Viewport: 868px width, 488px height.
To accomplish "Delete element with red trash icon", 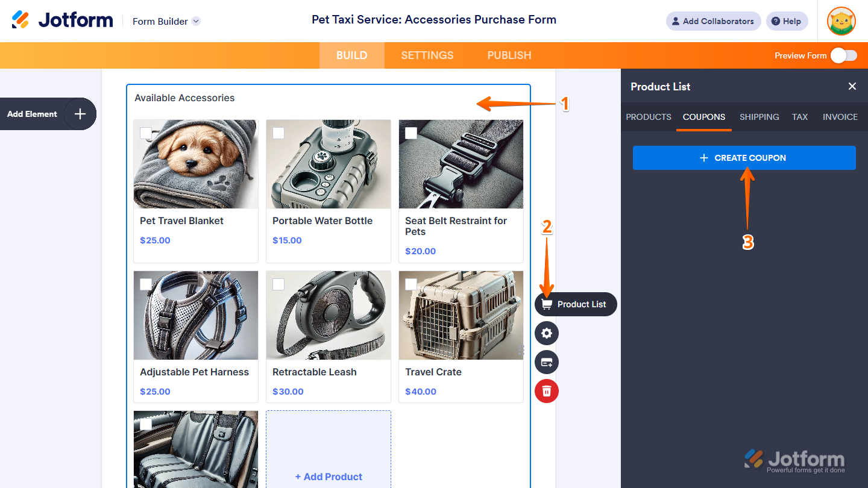I will coord(547,392).
